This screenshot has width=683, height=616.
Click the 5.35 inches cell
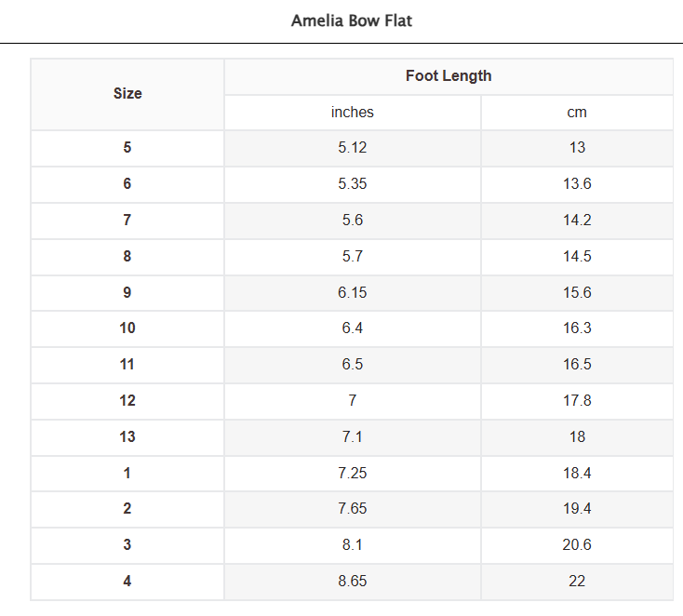click(x=353, y=184)
